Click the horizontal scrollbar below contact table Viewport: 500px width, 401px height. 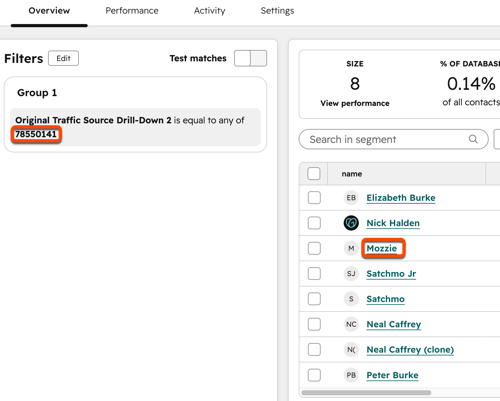tap(366, 393)
